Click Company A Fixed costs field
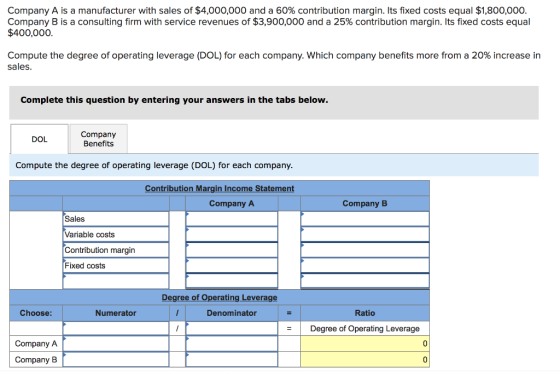Screen dimensions: 560x375 click(231, 265)
